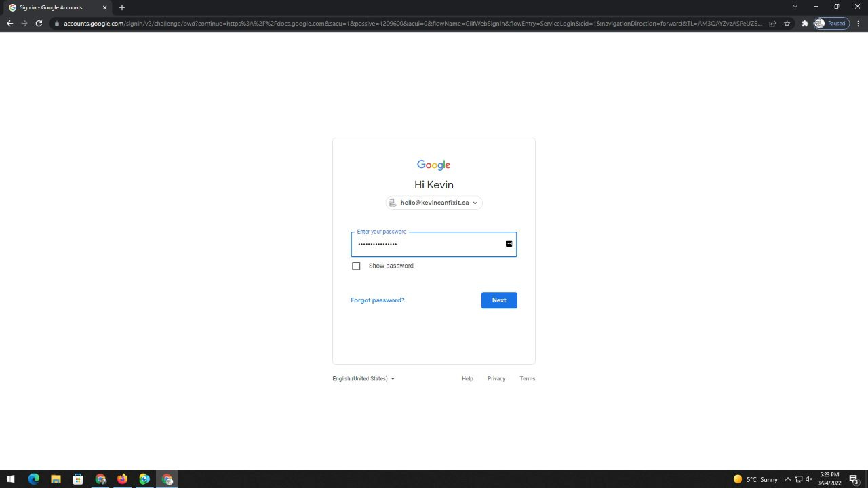Open the 5°C Sunny weather widget
Screen dimensions: 868x488
(755, 479)
